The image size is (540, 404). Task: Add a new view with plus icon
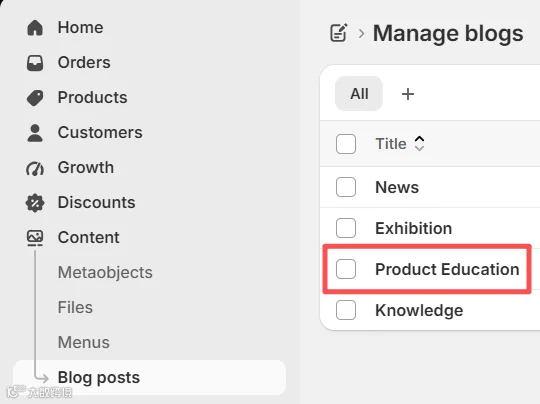coord(408,94)
